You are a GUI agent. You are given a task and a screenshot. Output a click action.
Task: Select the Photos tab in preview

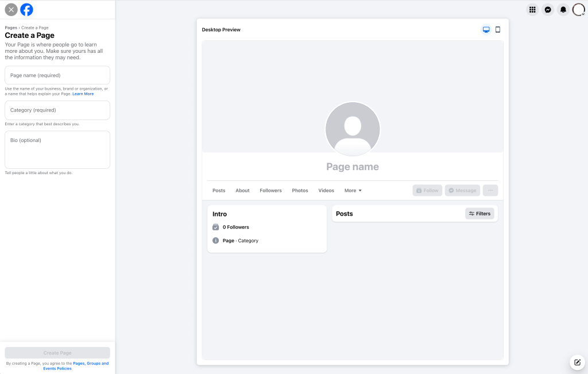point(300,191)
